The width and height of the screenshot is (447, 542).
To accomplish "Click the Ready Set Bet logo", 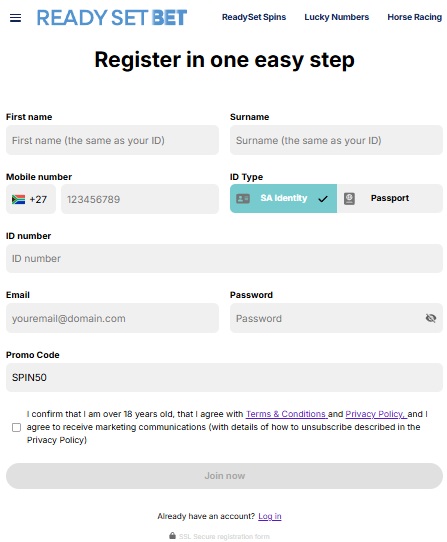I will (x=112, y=18).
